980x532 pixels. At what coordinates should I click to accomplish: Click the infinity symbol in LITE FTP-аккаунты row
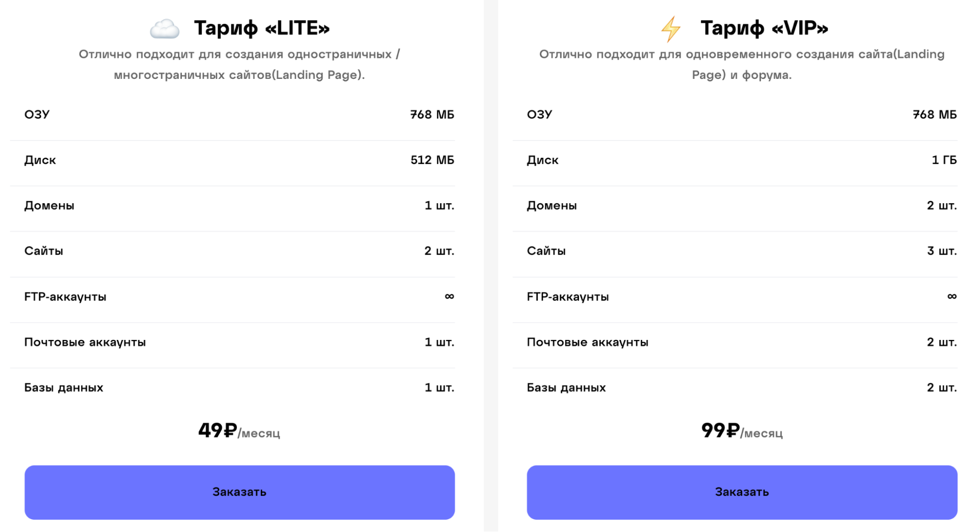(449, 296)
